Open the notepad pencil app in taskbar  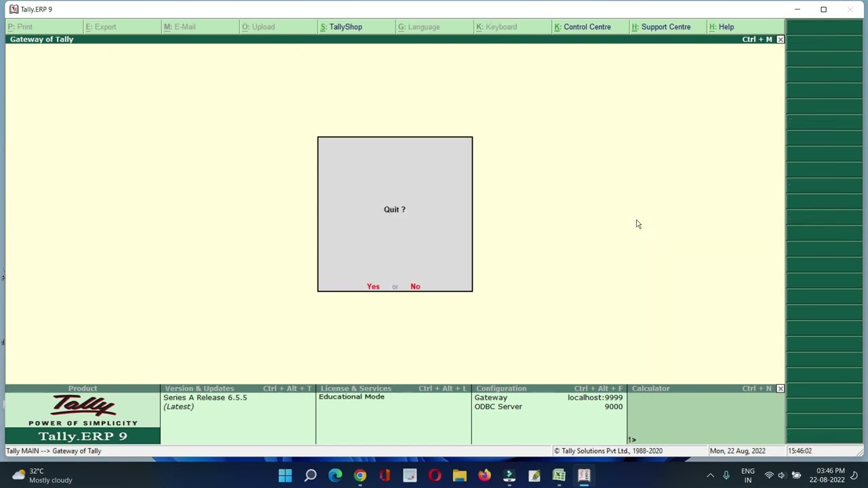(x=534, y=476)
